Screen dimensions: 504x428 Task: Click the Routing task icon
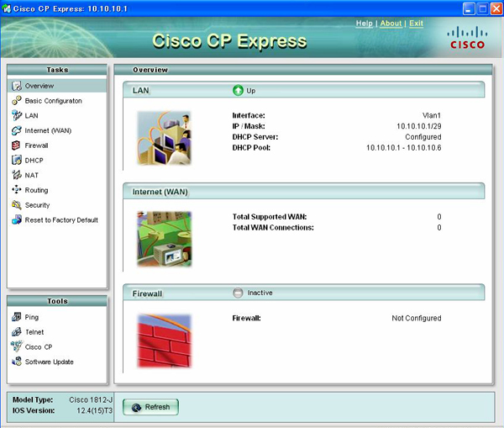[x=17, y=190]
